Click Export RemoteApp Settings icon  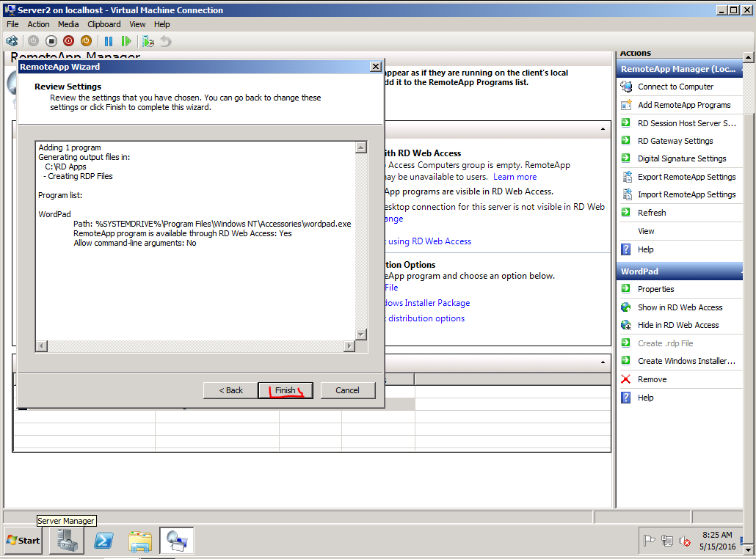pyautogui.click(x=627, y=177)
